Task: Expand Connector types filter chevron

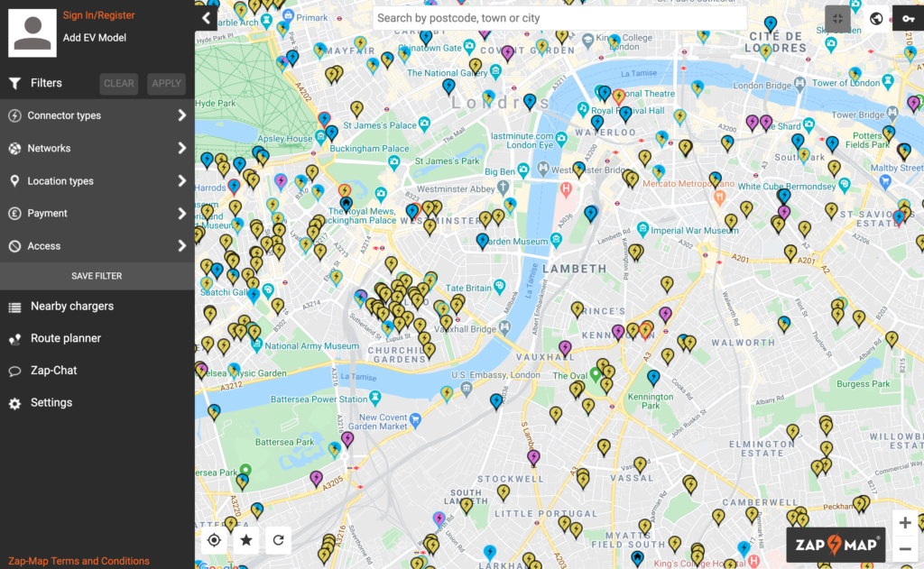Action: point(182,115)
